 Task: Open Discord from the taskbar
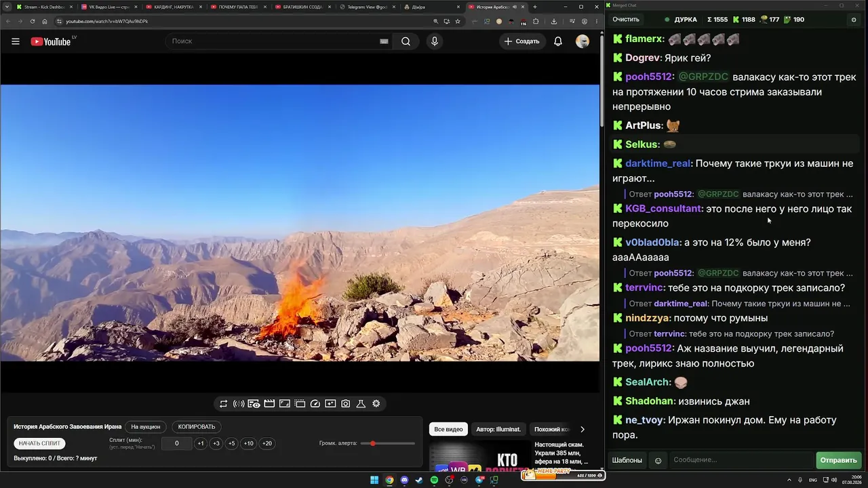pyautogui.click(x=404, y=481)
